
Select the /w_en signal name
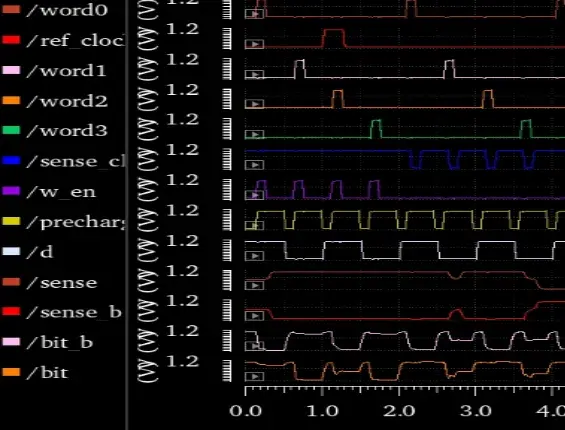(61, 192)
